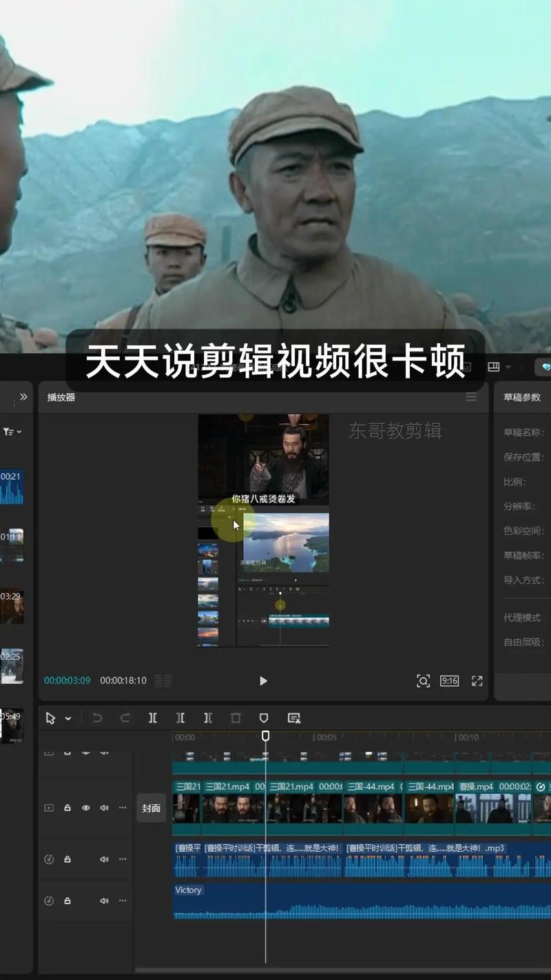The height and width of the screenshot is (980, 551).
Task: Click the total duration 00:00:18:10
Action: point(123,681)
